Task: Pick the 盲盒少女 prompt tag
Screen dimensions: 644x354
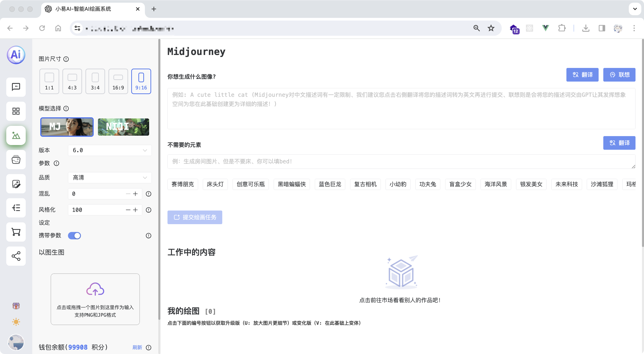Action: [x=460, y=184]
